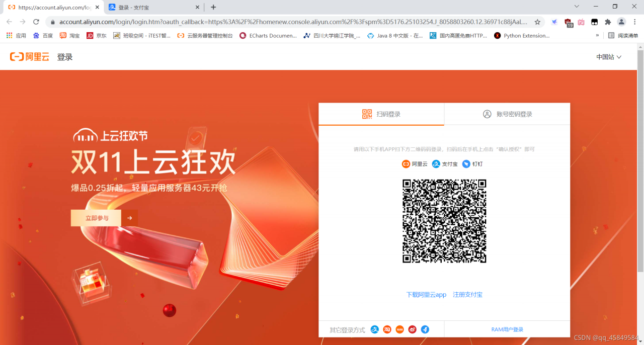Viewport: 644px width, 345px height.
Task: Open the 百度 bookmark
Action: [43, 36]
